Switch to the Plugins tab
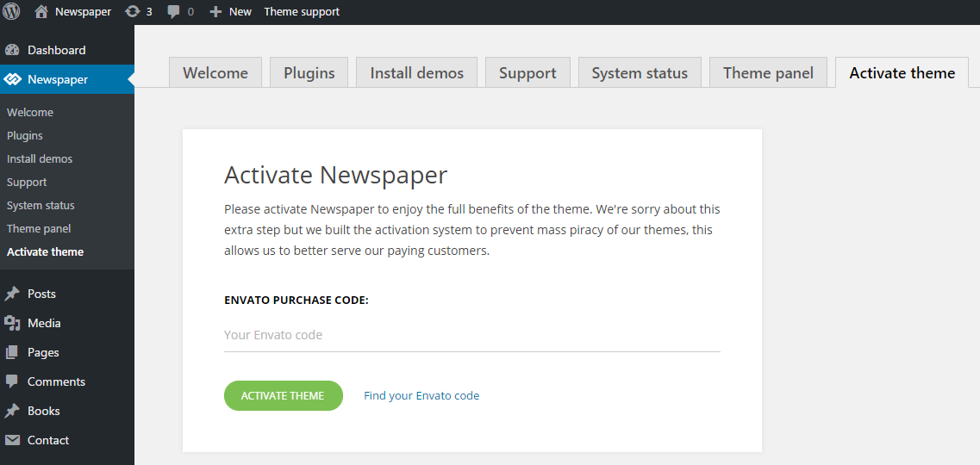Viewport: 980px width, 465px height. click(x=309, y=73)
